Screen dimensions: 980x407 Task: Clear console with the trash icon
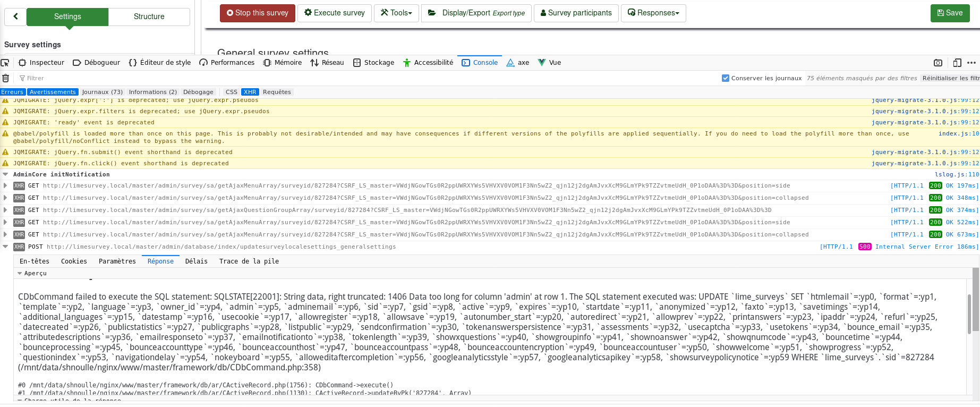coord(6,78)
